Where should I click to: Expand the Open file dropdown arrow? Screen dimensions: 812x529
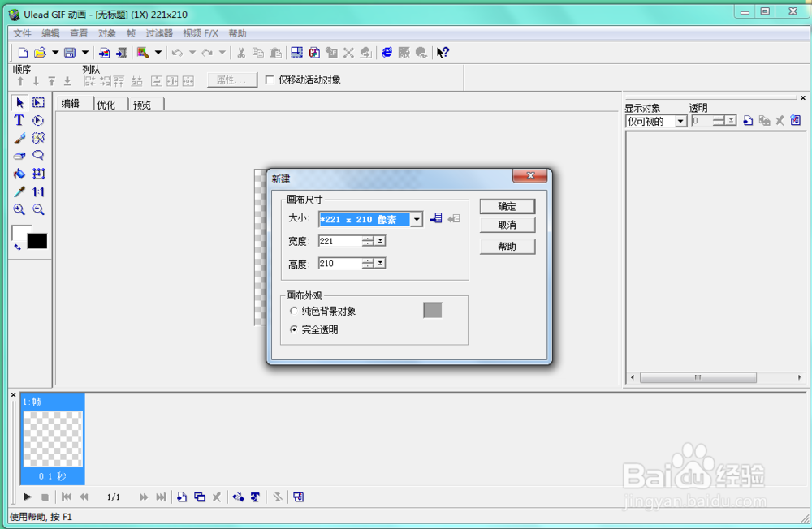[55, 53]
